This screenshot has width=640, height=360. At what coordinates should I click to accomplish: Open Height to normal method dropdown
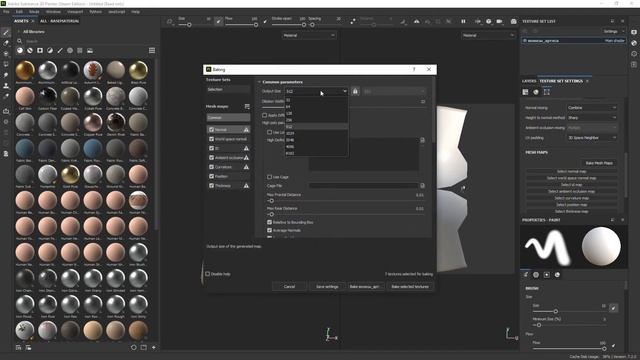[592, 118]
